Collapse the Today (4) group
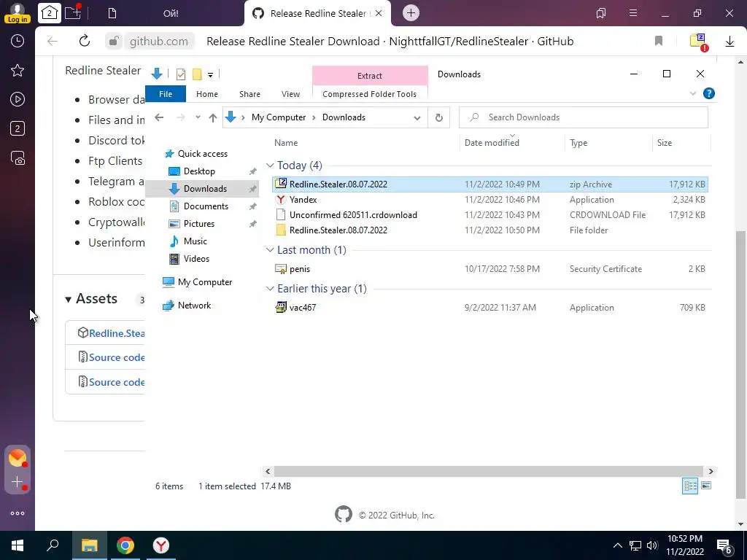The height and width of the screenshot is (560, 747). tap(270, 166)
